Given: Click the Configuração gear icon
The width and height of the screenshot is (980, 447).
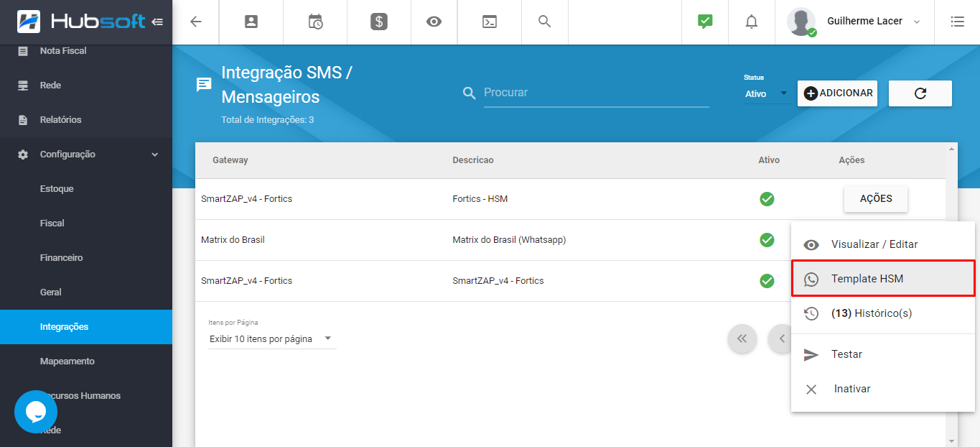Looking at the screenshot, I should coord(23,155).
